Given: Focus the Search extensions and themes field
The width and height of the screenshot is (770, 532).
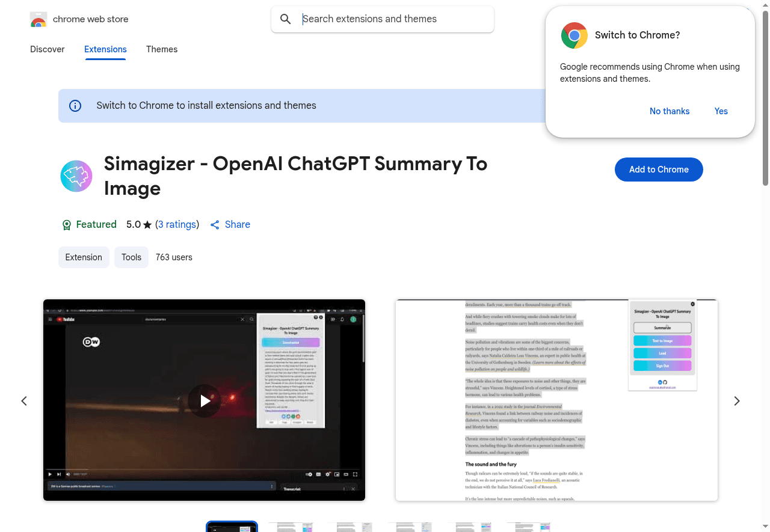Looking at the screenshot, I should coord(391,19).
